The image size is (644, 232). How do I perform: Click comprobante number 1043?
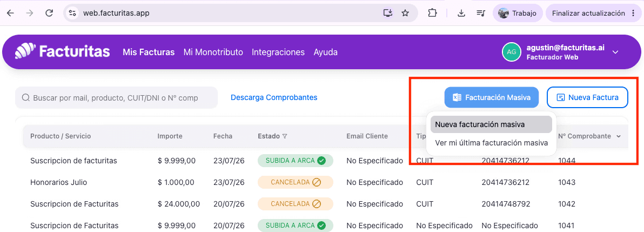(566, 182)
